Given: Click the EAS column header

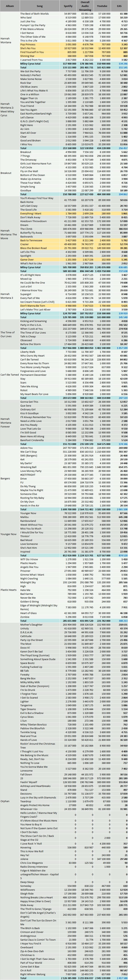Looking at the screenshot, I should [x=120, y=6].
